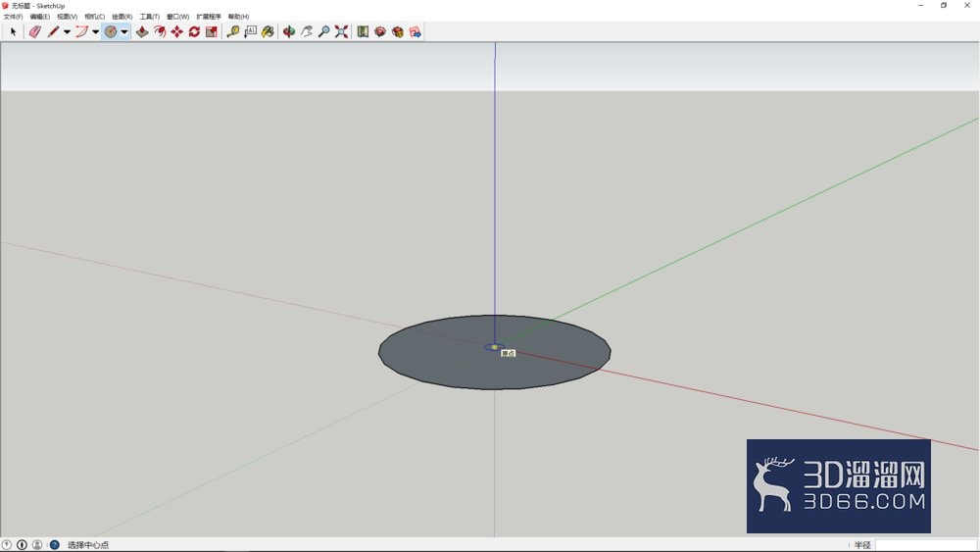The height and width of the screenshot is (552, 980).
Task: Click the 选择中心点 status text
Action: (x=88, y=545)
